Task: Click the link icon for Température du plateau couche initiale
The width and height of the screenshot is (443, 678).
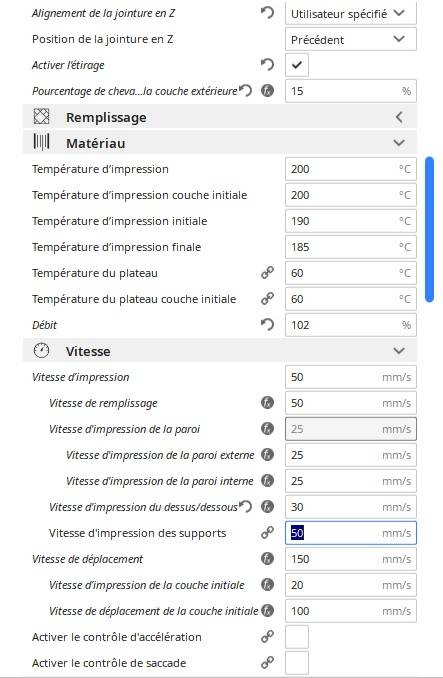Action: [x=268, y=298]
